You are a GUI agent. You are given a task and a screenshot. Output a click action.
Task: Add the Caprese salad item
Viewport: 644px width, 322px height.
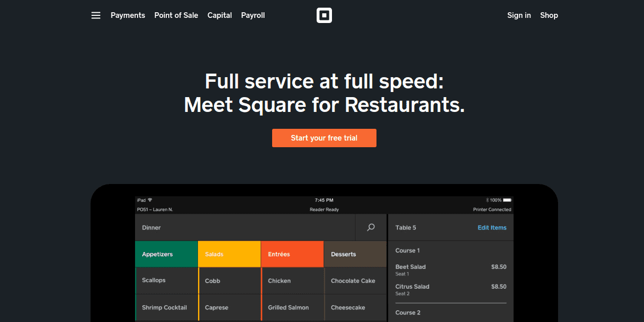click(229, 308)
